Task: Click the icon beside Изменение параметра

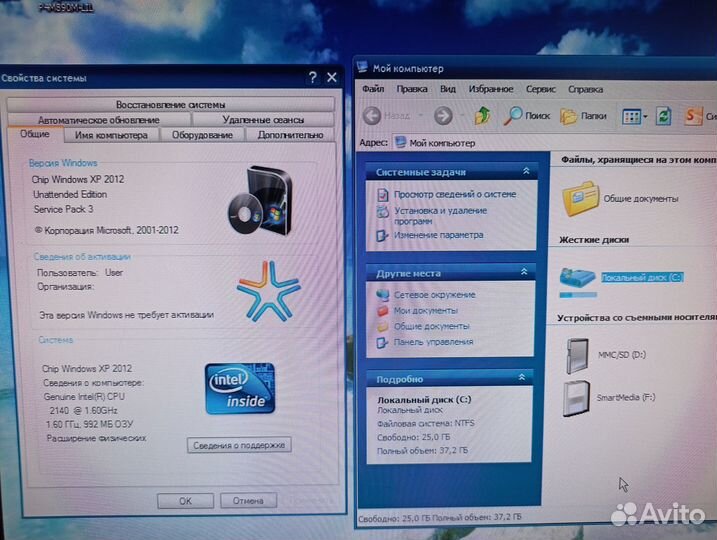Action: 382,236
